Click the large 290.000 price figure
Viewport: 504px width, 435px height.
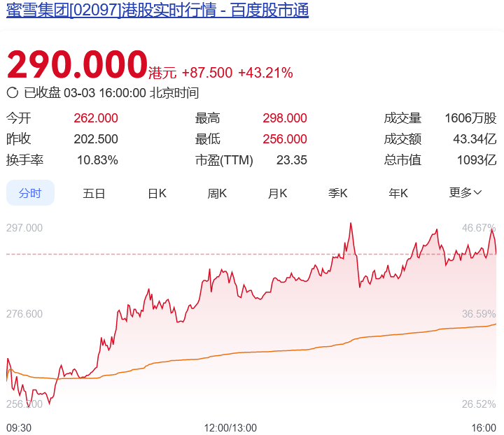point(77,64)
